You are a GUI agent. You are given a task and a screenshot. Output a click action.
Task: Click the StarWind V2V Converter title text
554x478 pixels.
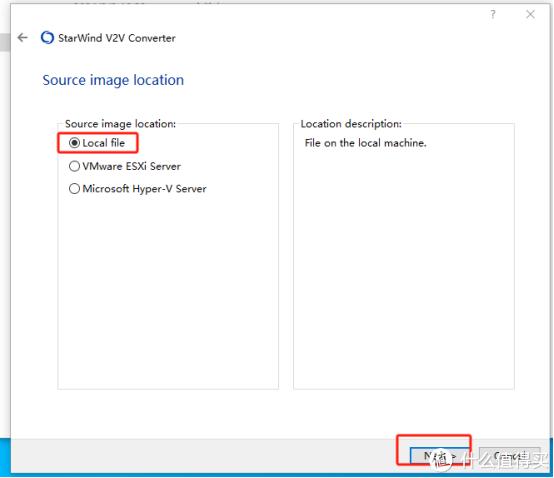[x=117, y=38]
